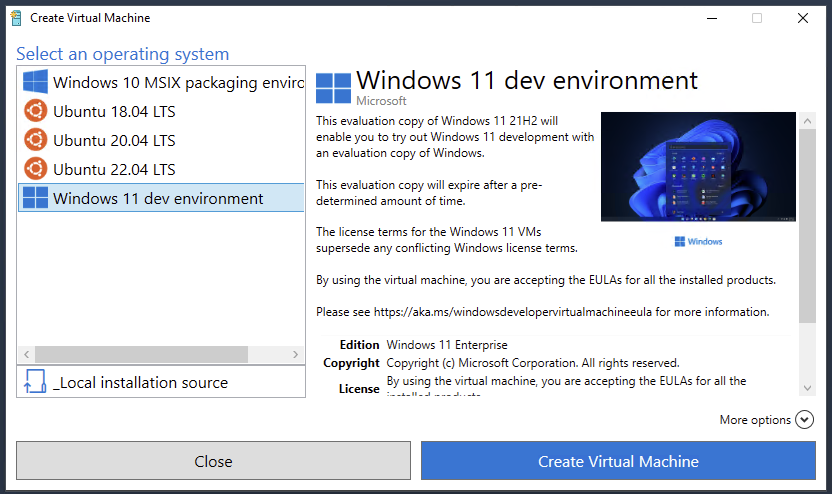Click the Create Virtual Machine title bar icon
This screenshot has height=494, width=832.
pyautogui.click(x=15, y=18)
